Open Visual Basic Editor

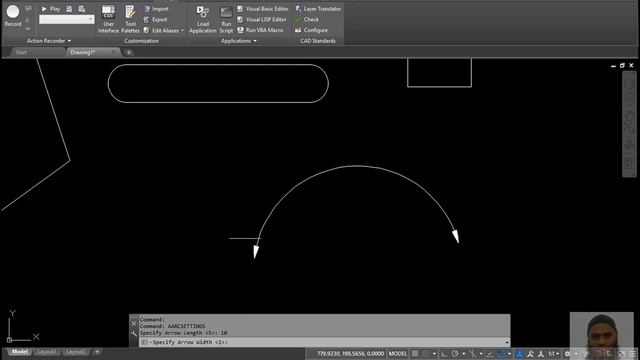[263, 9]
